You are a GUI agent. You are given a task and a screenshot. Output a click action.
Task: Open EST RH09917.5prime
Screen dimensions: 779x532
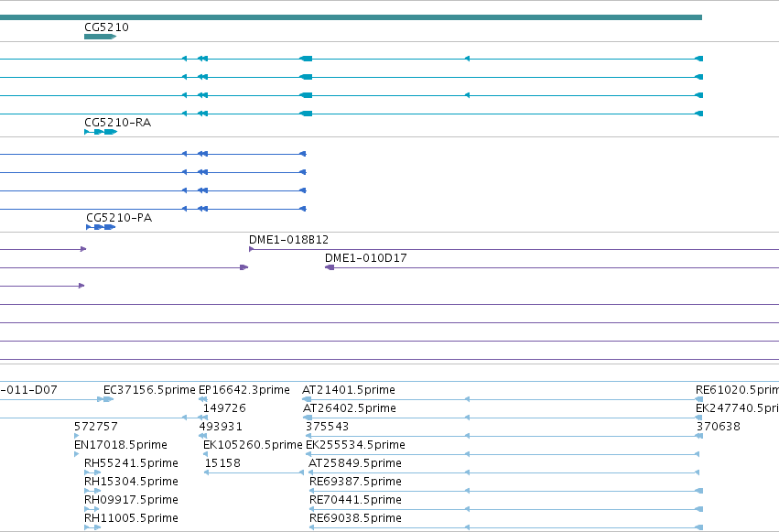tap(131, 500)
